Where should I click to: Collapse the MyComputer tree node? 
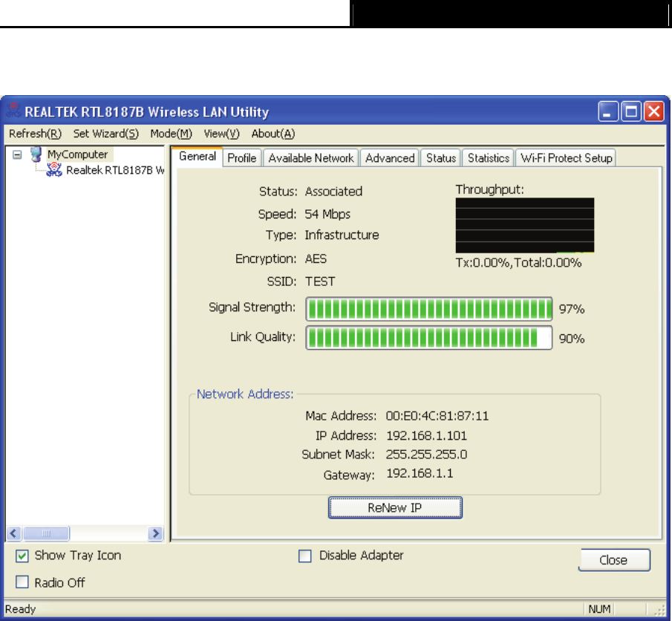pyautogui.click(x=17, y=155)
